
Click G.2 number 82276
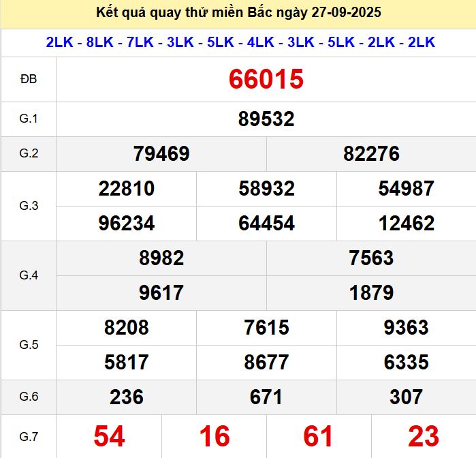[x=371, y=154]
